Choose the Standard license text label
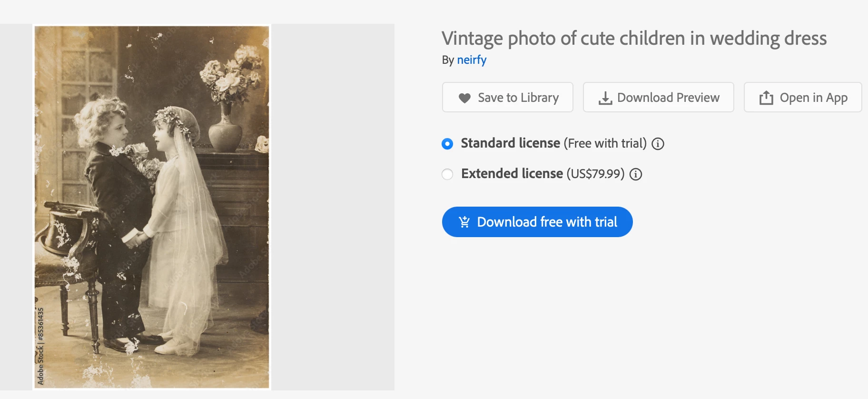The height and width of the screenshot is (399, 868). (x=510, y=143)
